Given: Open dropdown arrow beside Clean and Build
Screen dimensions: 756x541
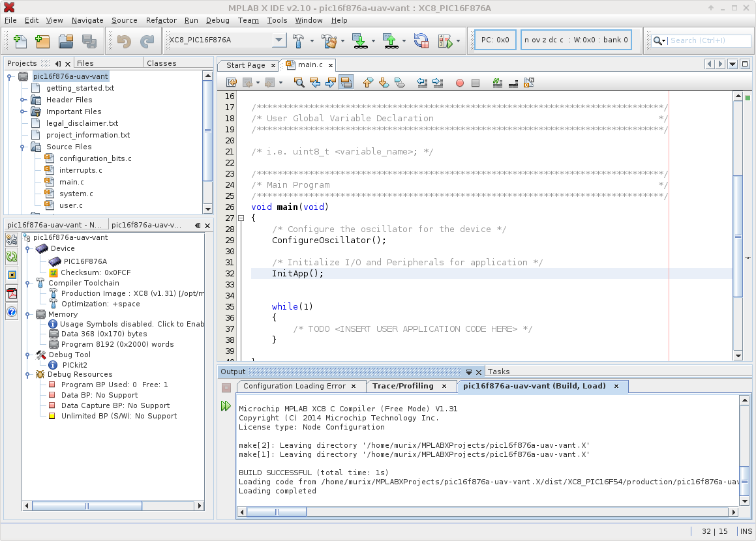Looking at the screenshot, I should tap(343, 41).
